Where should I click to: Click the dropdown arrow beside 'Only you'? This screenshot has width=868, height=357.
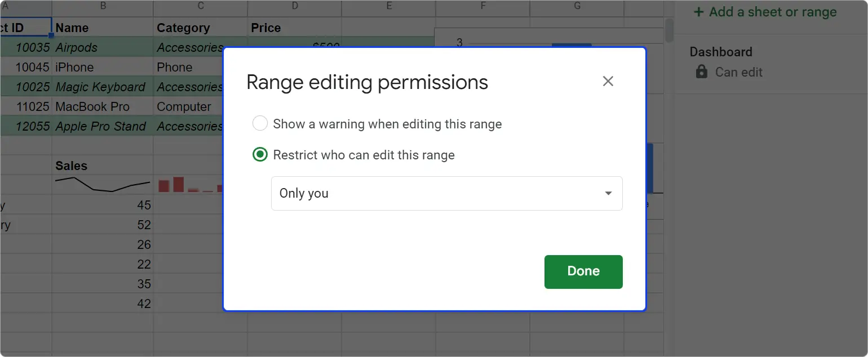[x=608, y=194]
